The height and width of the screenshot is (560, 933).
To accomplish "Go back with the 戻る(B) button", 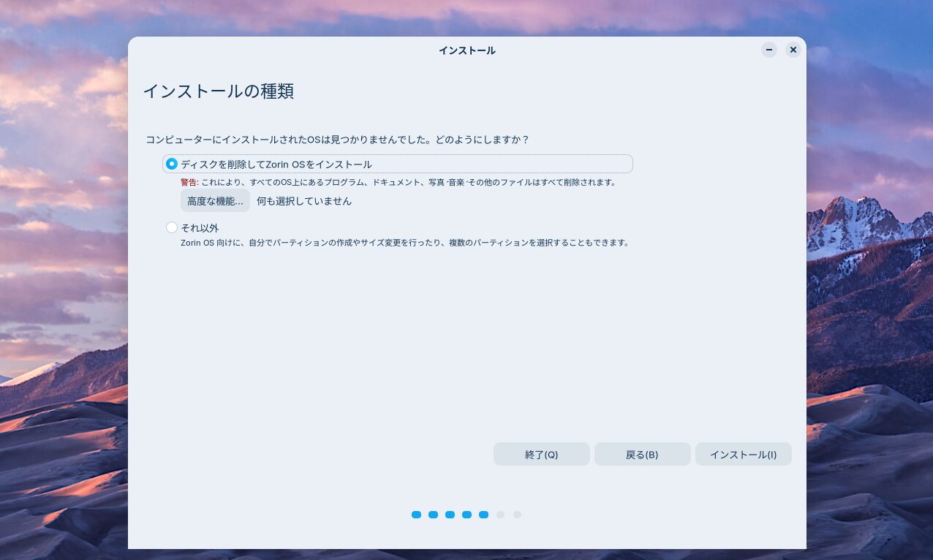I will [642, 454].
